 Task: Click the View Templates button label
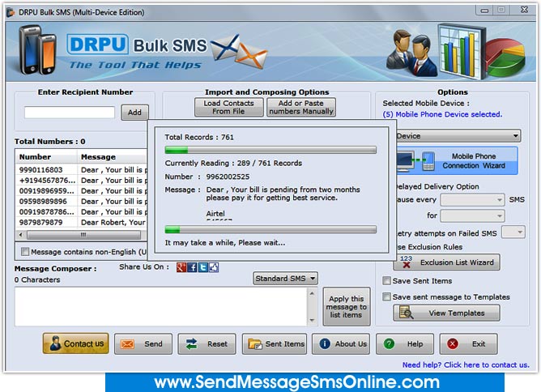point(457,313)
